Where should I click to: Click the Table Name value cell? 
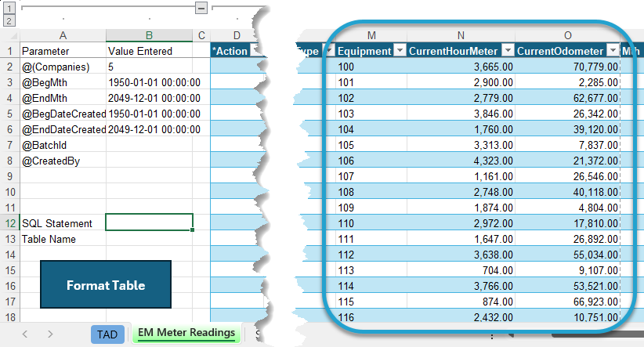[x=150, y=239]
